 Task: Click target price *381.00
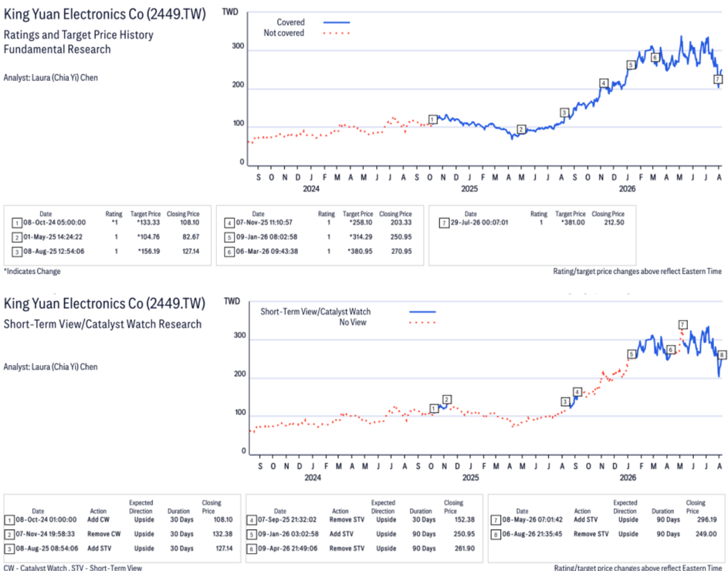[574, 222]
